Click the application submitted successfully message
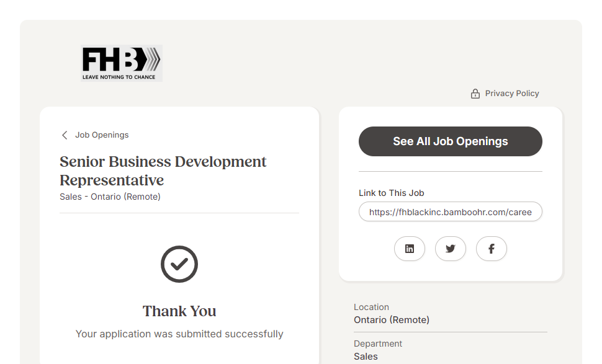This screenshot has width=602, height=364. pyautogui.click(x=179, y=334)
